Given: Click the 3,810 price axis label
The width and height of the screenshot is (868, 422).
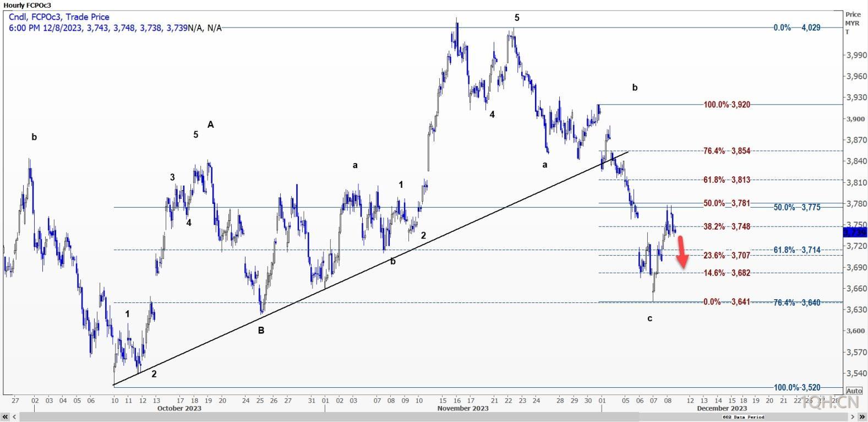Looking at the screenshot, I should tap(856, 182).
